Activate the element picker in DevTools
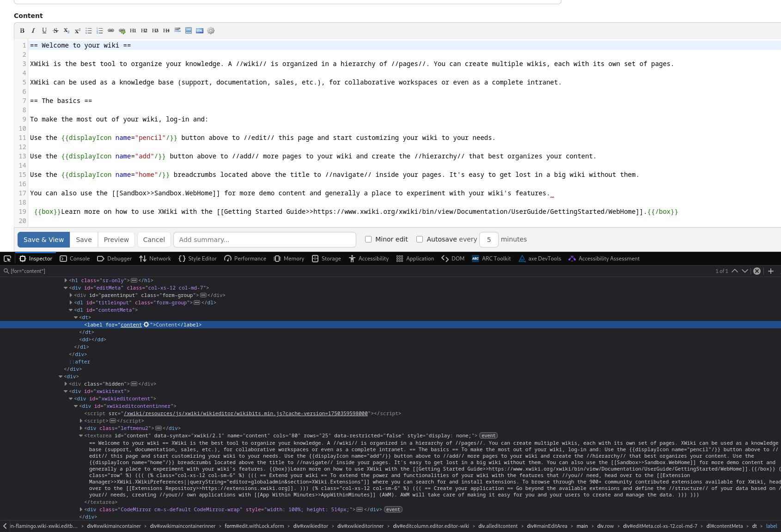781x532 pixels. click(7, 259)
